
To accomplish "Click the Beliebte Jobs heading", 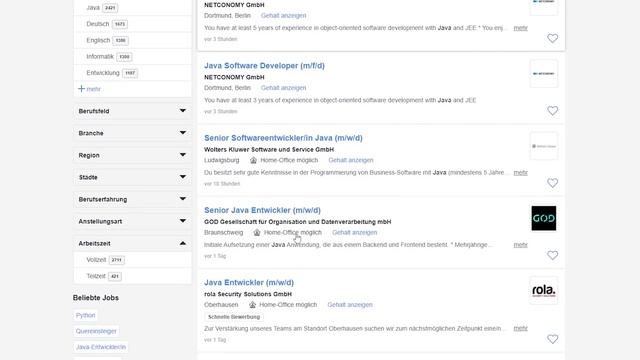I will (x=96, y=298).
